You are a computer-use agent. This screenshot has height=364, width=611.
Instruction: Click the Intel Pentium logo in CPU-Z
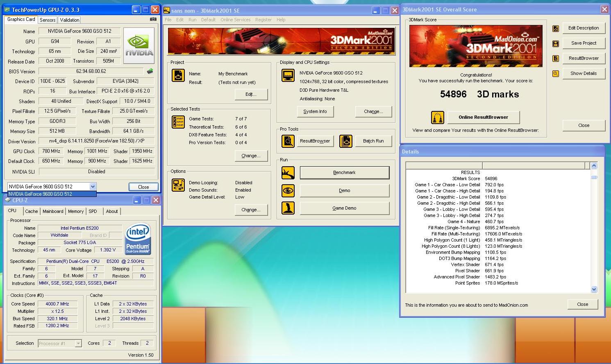[138, 239]
